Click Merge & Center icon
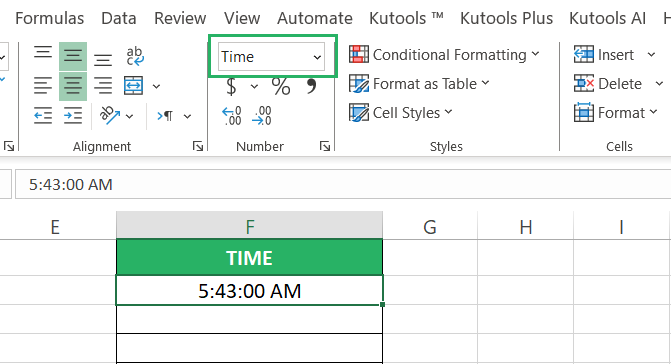 pyautogui.click(x=134, y=86)
